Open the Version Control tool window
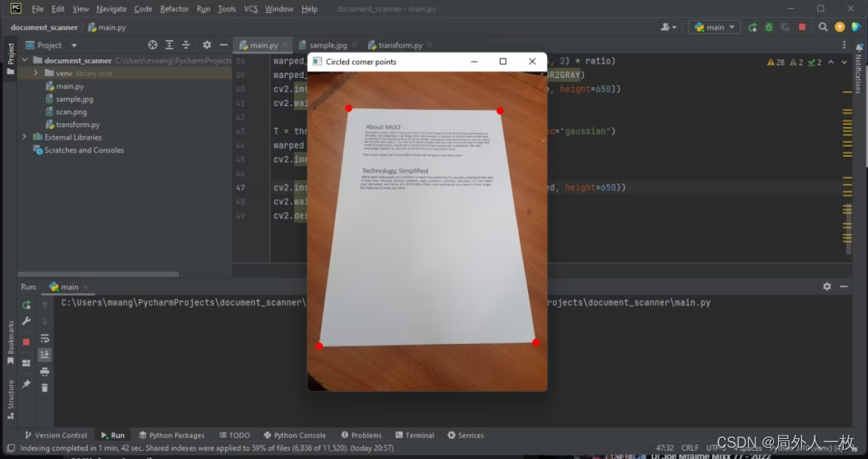Image resolution: width=868 pixels, height=459 pixels. [x=56, y=435]
